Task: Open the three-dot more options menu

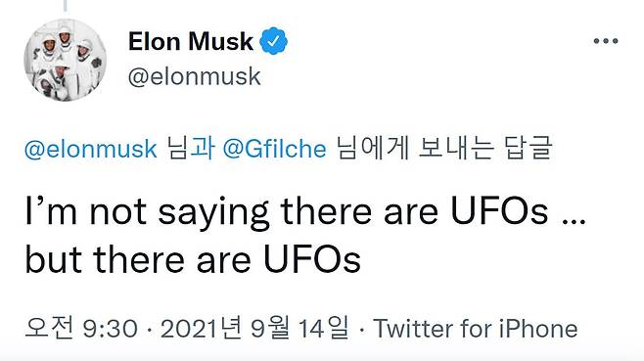Action: click(606, 41)
